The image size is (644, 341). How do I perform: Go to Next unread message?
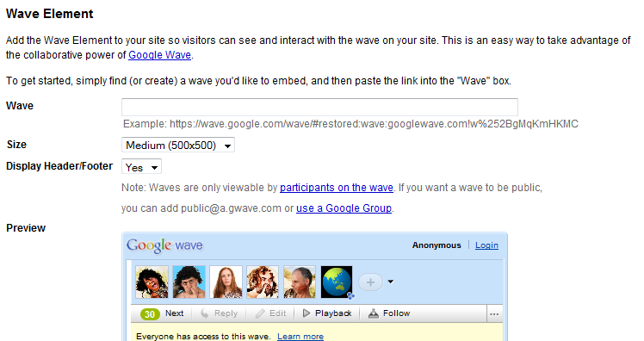pos(174,313)
